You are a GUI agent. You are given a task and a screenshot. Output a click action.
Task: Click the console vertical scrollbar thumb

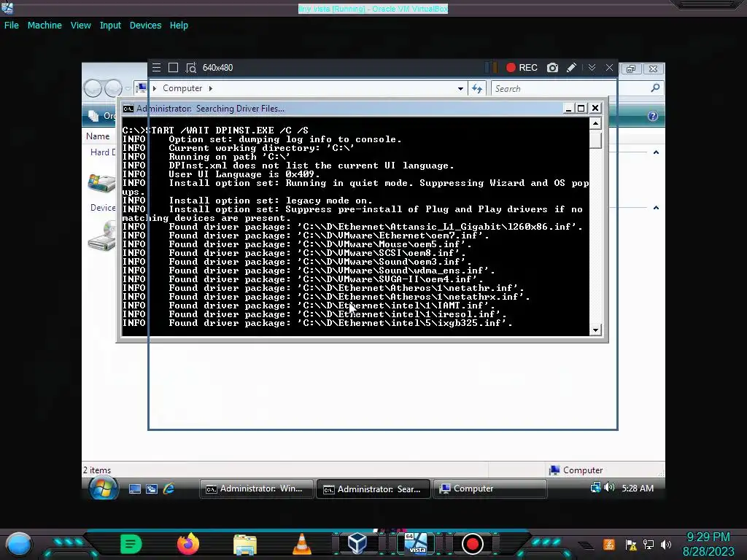pos(595,141)
